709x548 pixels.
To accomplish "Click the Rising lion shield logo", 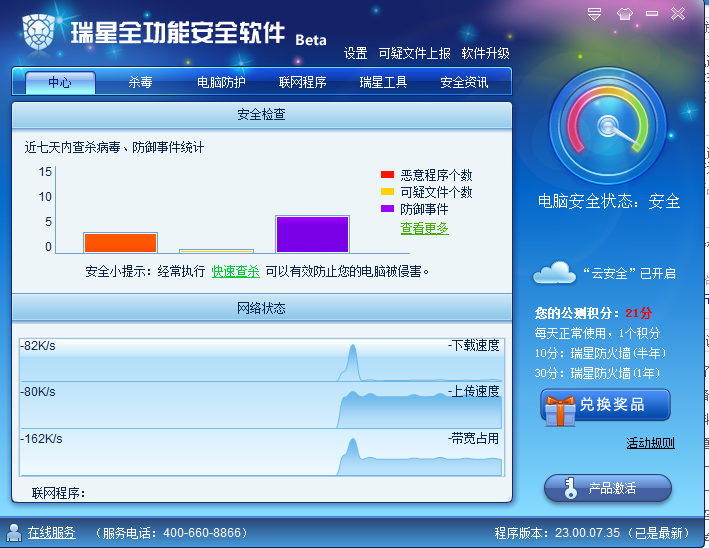I will point(38,32).
